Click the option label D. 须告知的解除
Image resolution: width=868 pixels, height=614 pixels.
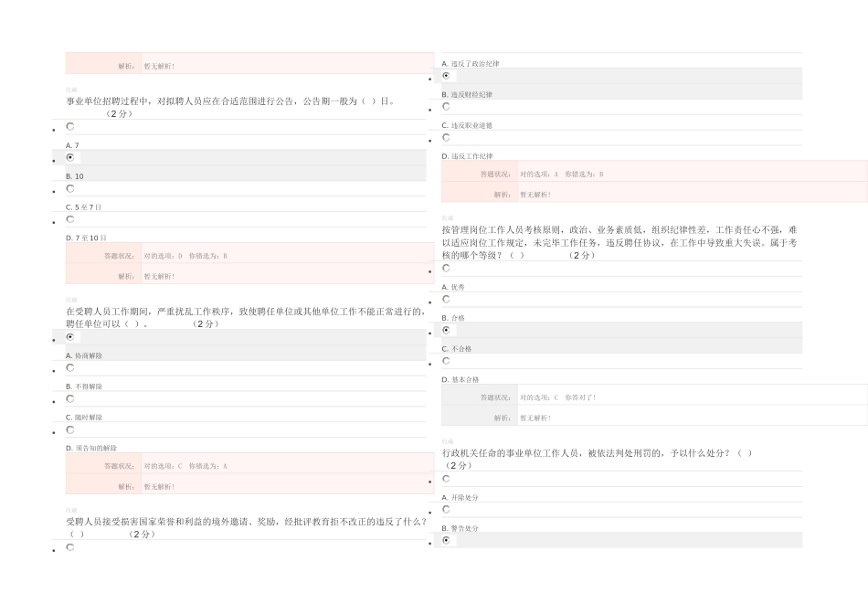click(90, 449)
